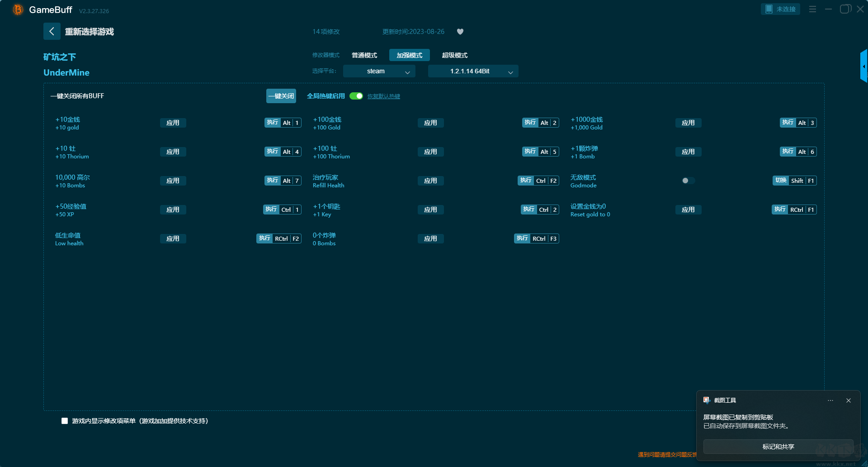This screenshot has height=467, width=868.
Task: Click the Alt 1 hotkey field
Action: [x=291, y=123]
